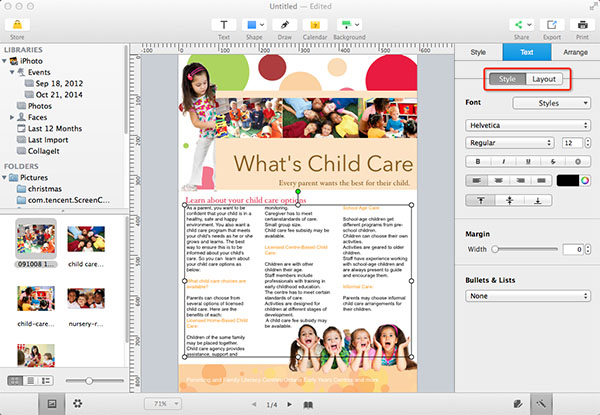The width and height of the screenshot is (600, 415).
Task: Choose the Draw pen tool
Action: point(286,25)
